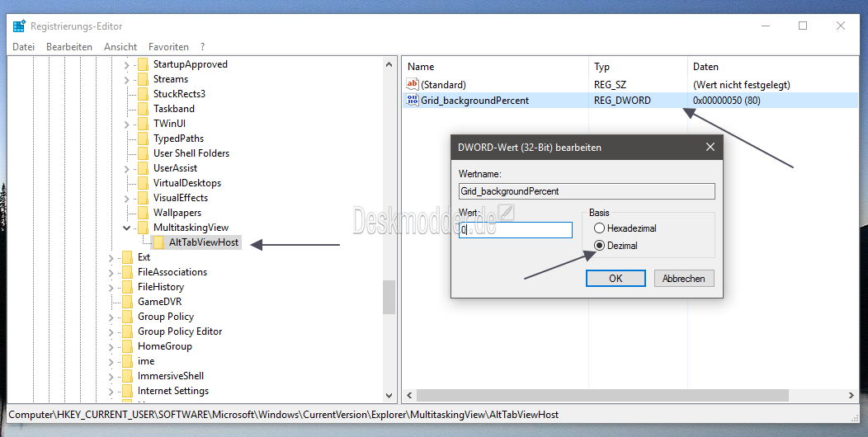Select the Hexadezimal base option
The width and height of the screenshot is (868, 437).
pyautogui.click(x=599, y=228)
